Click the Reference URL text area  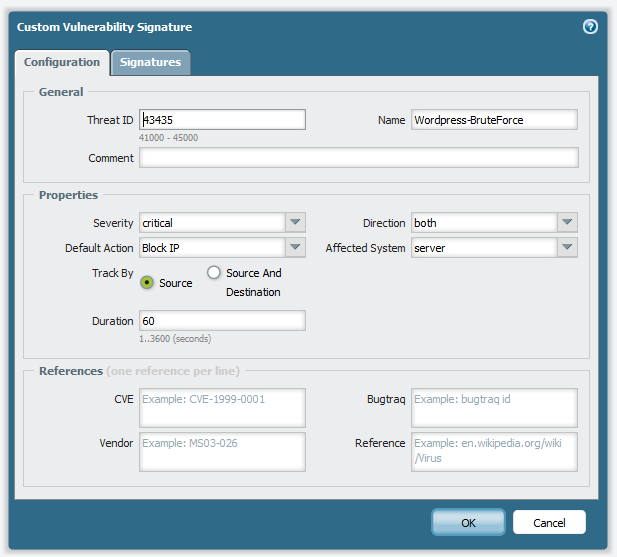point(494,451)
